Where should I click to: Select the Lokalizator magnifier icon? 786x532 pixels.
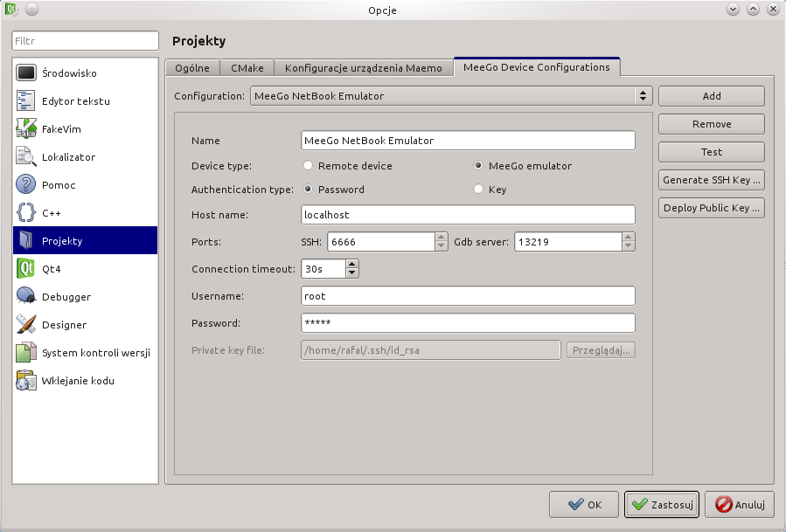pos(26,156)
